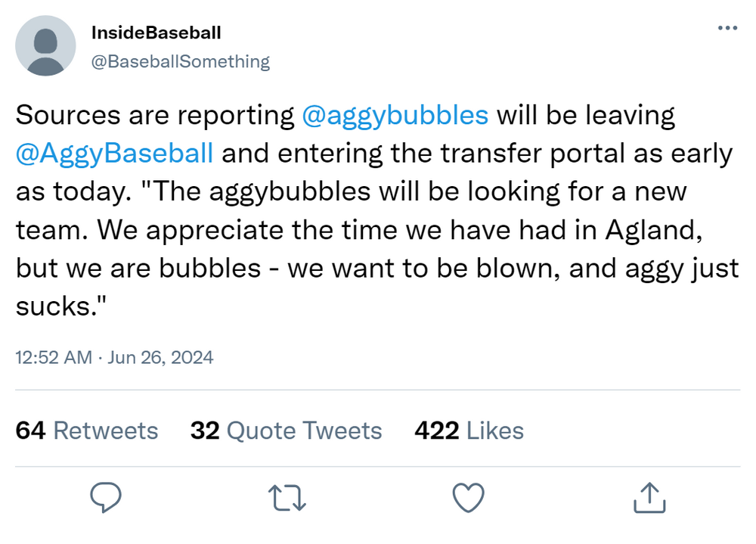This screenshot has width=756, height=544.
Task: Visit the @AggyBaseball mention link
Action: click(115, 153)
